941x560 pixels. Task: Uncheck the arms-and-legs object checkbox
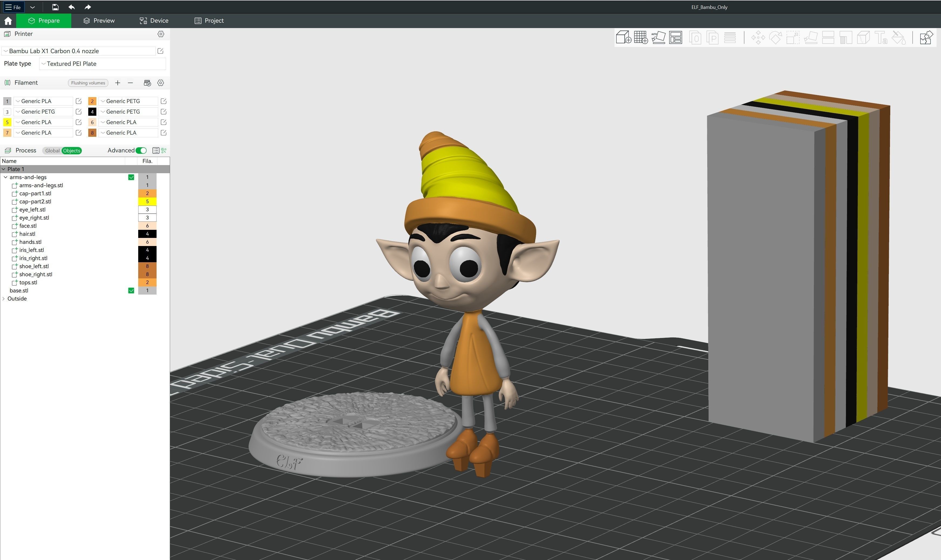[131, 177]
